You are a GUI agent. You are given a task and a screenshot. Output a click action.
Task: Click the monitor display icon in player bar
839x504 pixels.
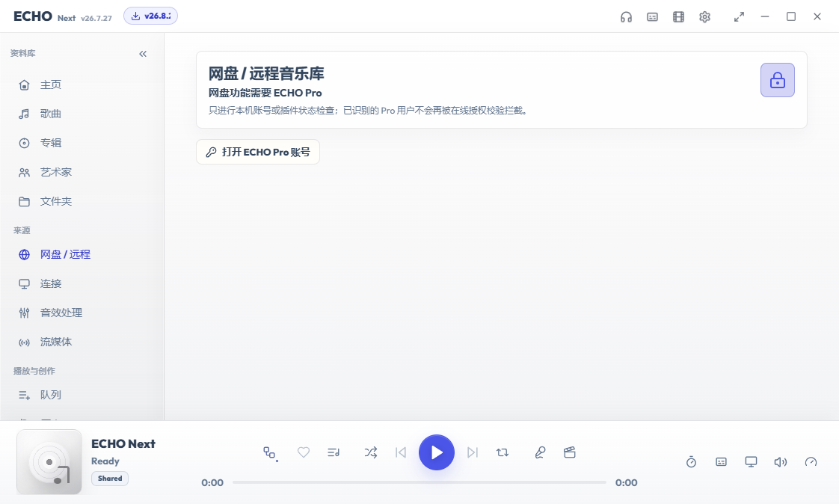point(752,461)
